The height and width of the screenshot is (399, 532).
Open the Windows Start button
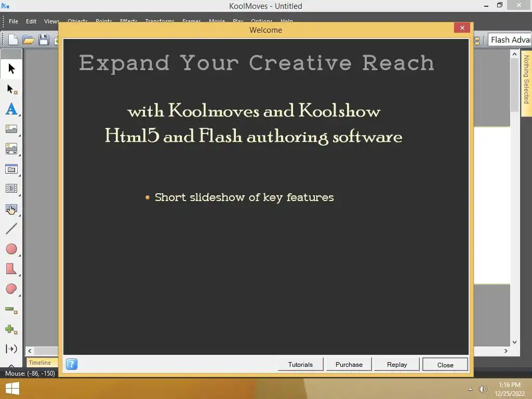tap(12, 389)
